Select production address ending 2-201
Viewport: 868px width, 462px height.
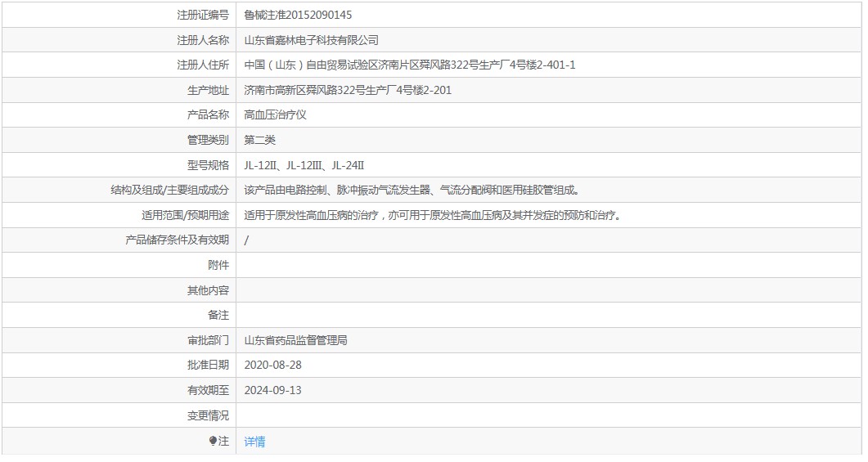coord(348,90)
